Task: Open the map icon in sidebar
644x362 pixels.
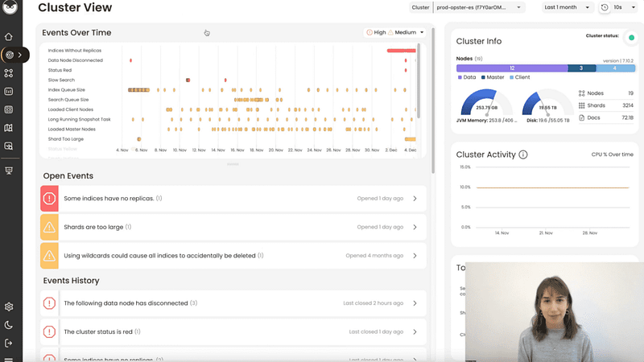Action: 9,128
